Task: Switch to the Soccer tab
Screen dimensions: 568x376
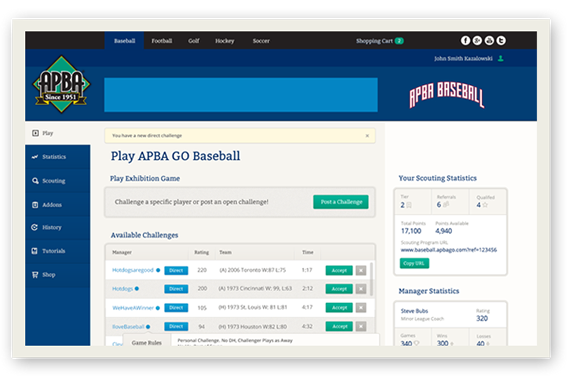Action: pos(261,41)
